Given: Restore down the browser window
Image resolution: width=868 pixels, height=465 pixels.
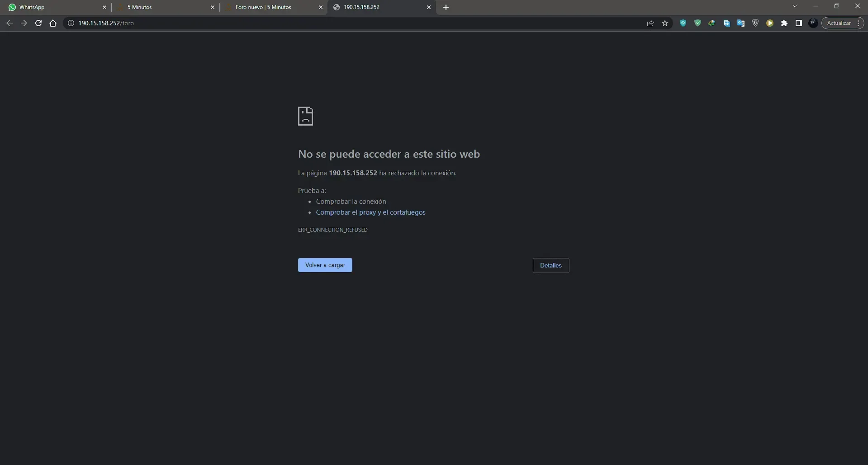Looking at the screenshot, I should click(837, 6).
